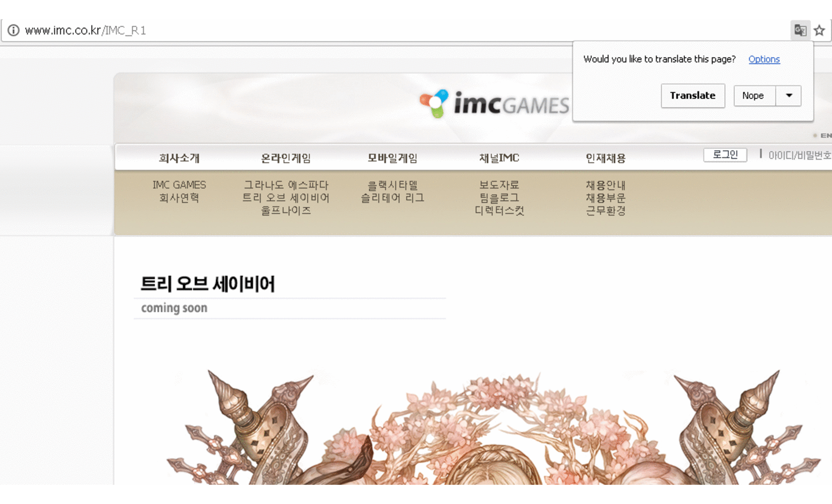Viewport: 832px width, 504px height.
Task: Open the 트리 오브 세이비어 submenu link
Action: [x=286, y=198]
